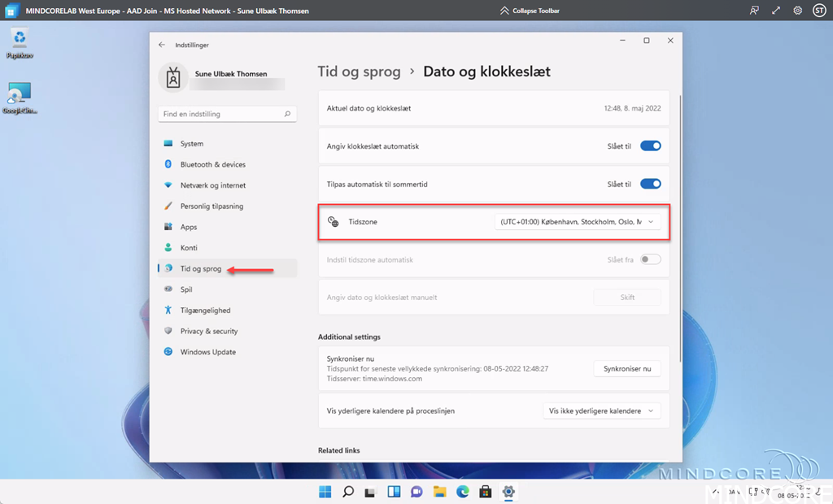Click the Tid og sprog breadcrumb link
Screen dimensions: 833x504
(x=359, y=72)
